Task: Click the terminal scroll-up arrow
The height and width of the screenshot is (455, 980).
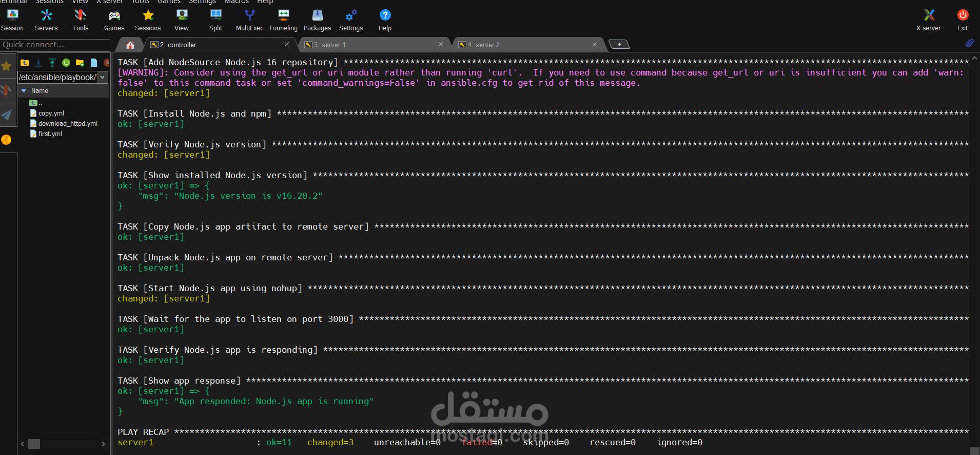Action: tap(974, 58)
